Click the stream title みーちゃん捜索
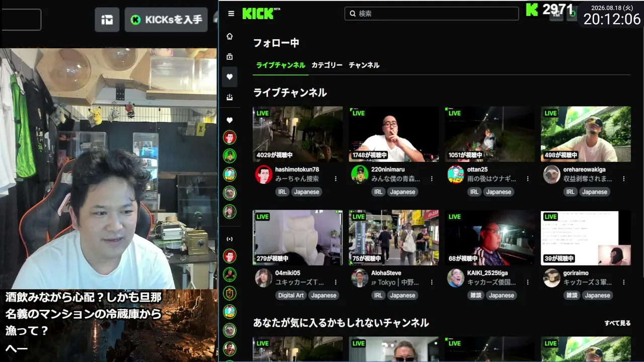The width and height of the screenshot is (644, 362). [x=297, y=178]
